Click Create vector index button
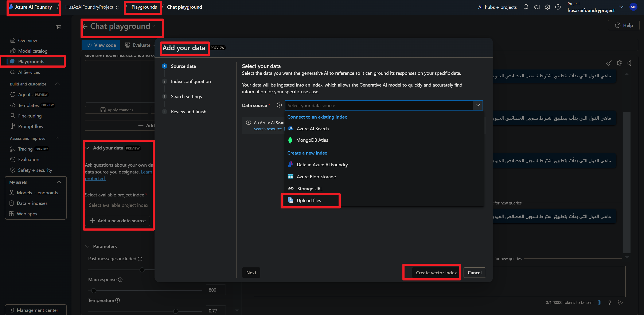 (436, 272)
